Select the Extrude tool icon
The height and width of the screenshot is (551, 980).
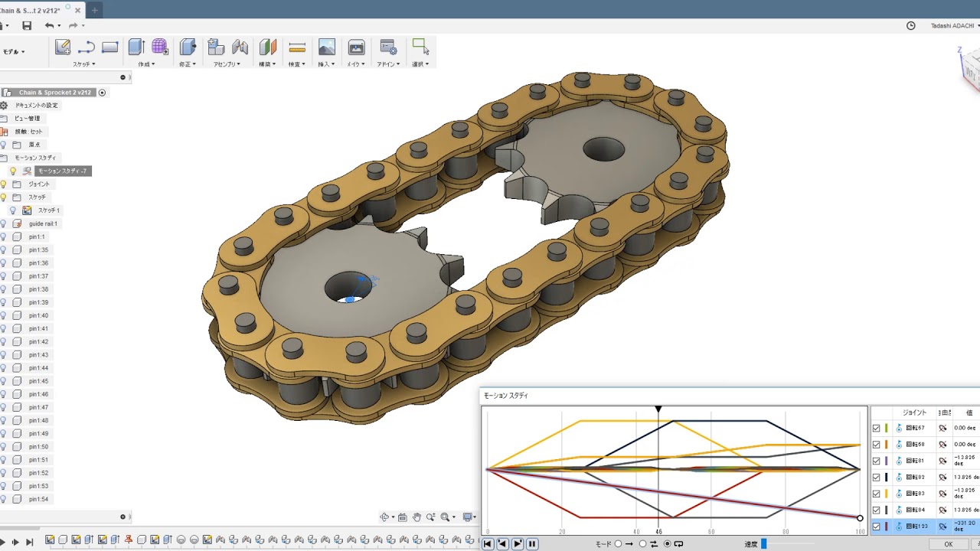[x=136, y=47]
